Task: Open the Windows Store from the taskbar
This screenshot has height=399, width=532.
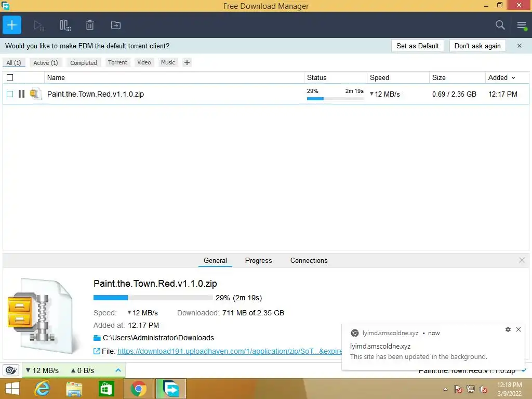Action: pyautogui.click(x=106, y=389)
